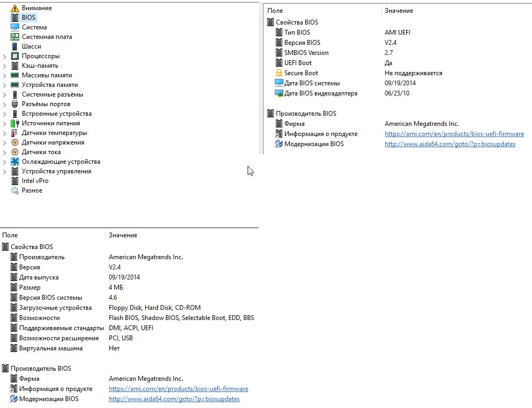Open aida64.com biosupdates link in right panel
The width and height of the screenshot is (532, 408).
[x=450, y=144]
